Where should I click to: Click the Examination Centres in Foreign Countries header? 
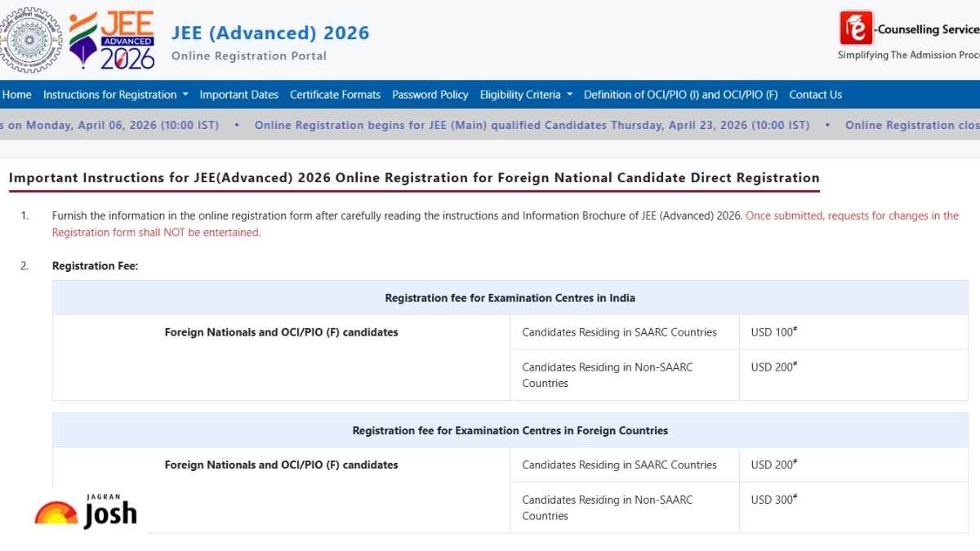[x=510, y=430]
